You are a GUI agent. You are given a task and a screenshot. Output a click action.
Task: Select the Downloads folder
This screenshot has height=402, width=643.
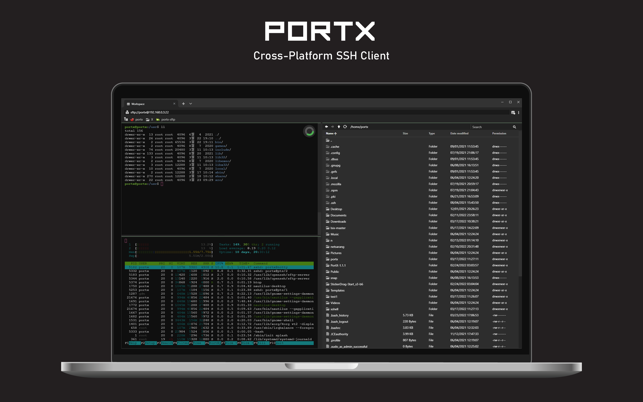click(x=421, y=222)
